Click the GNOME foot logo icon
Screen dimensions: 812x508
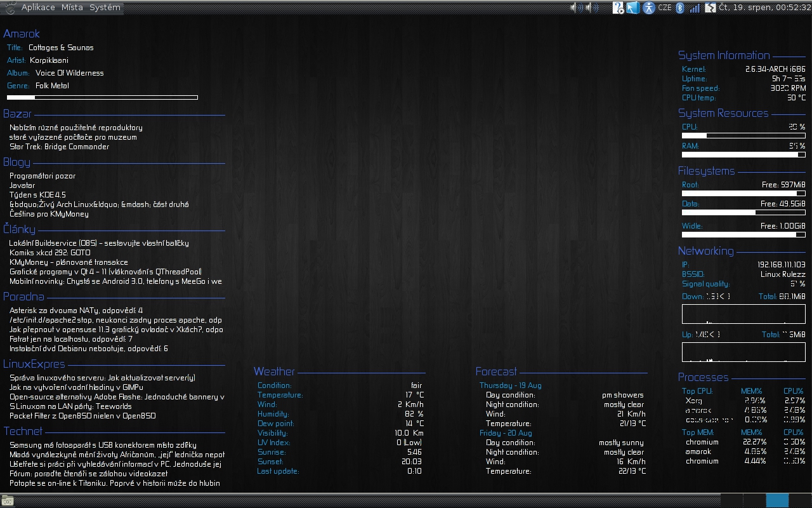click(10, 8)
